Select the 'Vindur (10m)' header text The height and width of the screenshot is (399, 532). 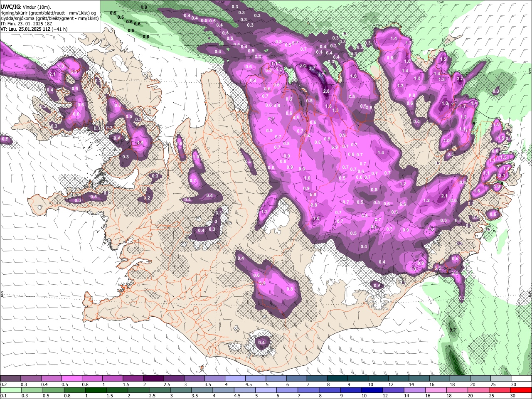pos(36,7)
